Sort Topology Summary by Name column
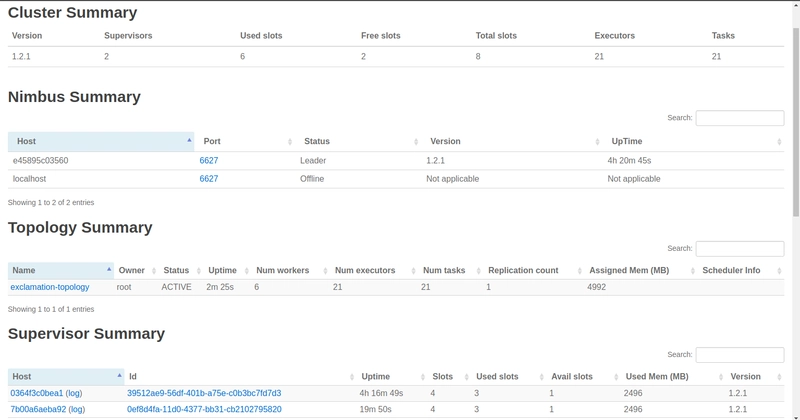 60,270
